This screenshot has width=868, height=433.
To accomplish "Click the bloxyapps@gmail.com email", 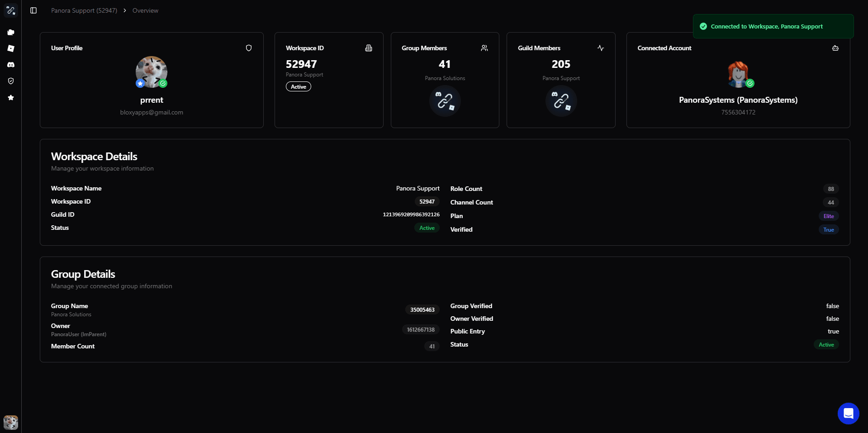I will tap(152, 112).
